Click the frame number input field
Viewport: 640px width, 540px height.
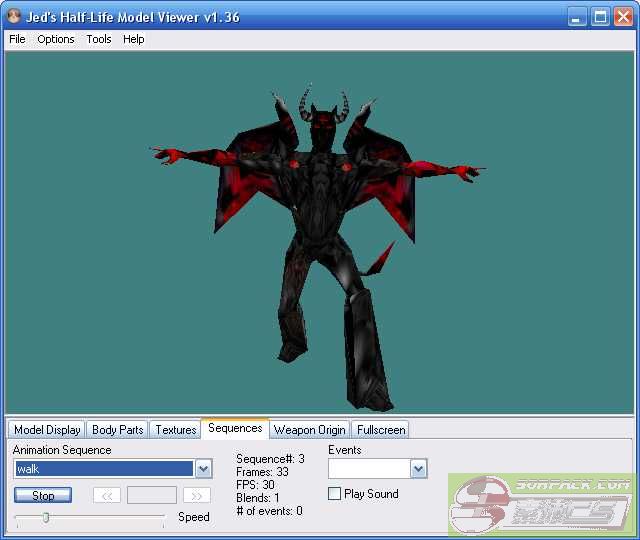(152, 495)
